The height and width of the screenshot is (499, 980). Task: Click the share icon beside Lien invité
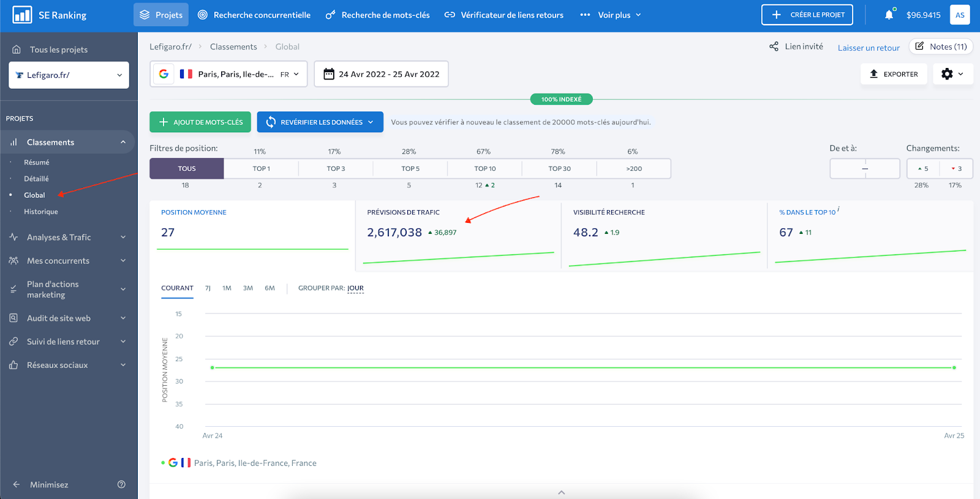(774, 47)
